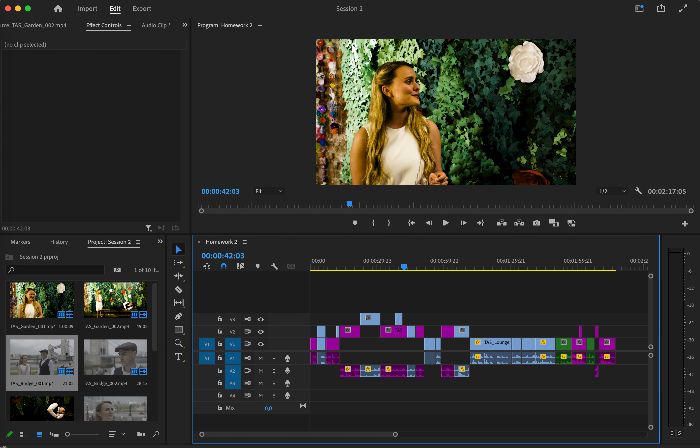700x448 pixels.
Task: Select the Type tool
Action: click(x=179, y=357)
